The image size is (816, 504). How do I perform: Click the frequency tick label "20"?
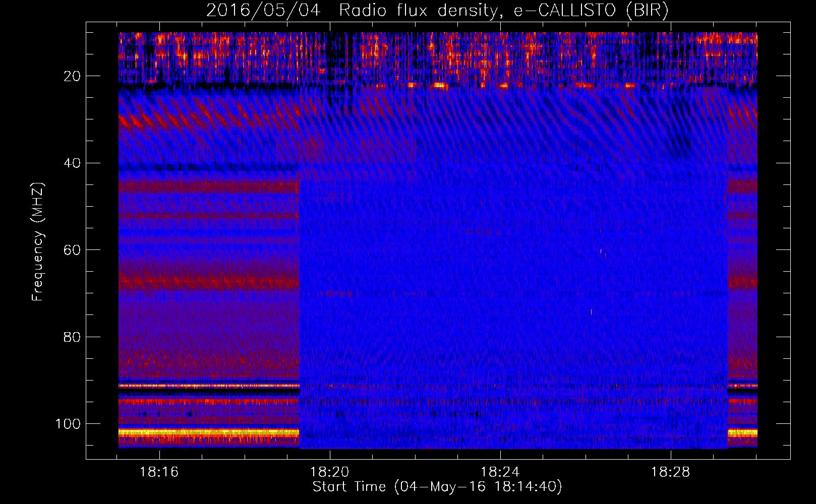click(72, 76)
